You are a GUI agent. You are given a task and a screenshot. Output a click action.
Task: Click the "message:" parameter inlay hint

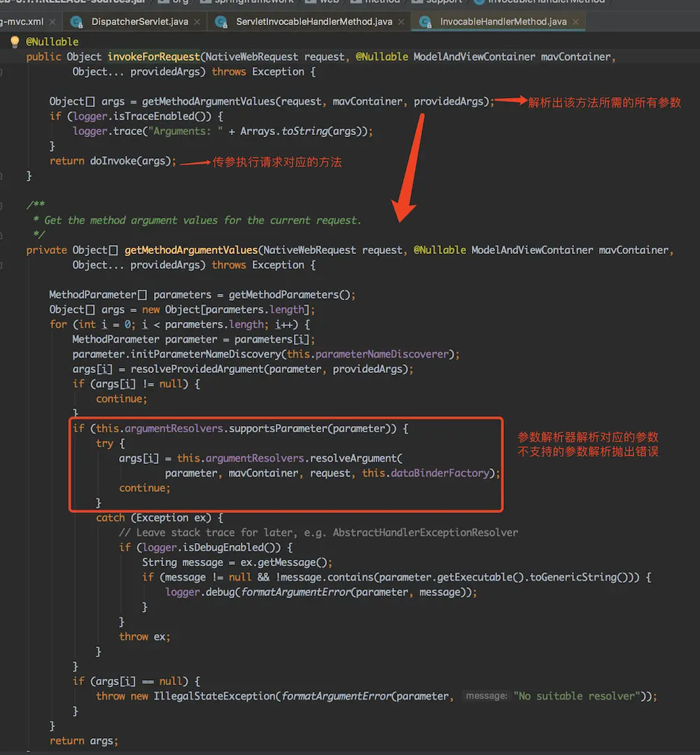click(x=486, y=696)
